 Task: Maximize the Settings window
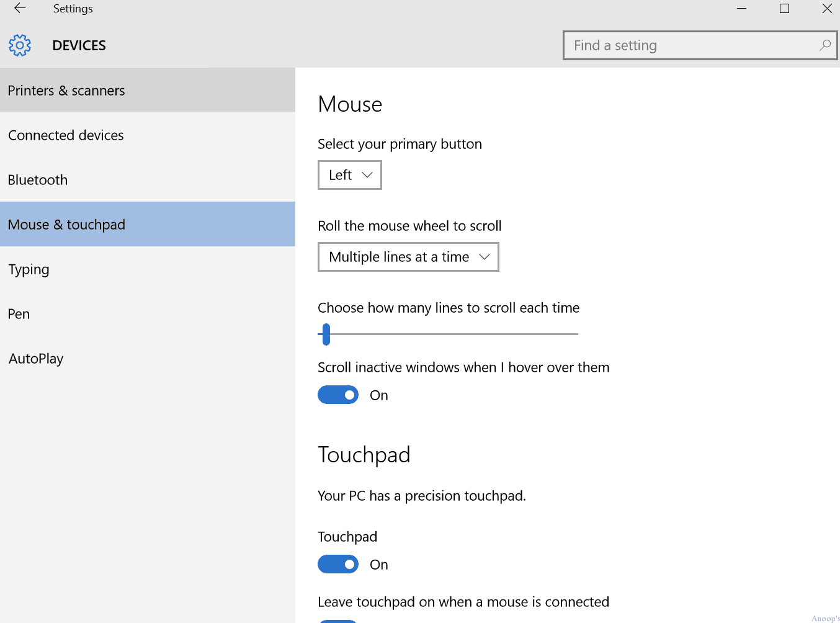785,9
